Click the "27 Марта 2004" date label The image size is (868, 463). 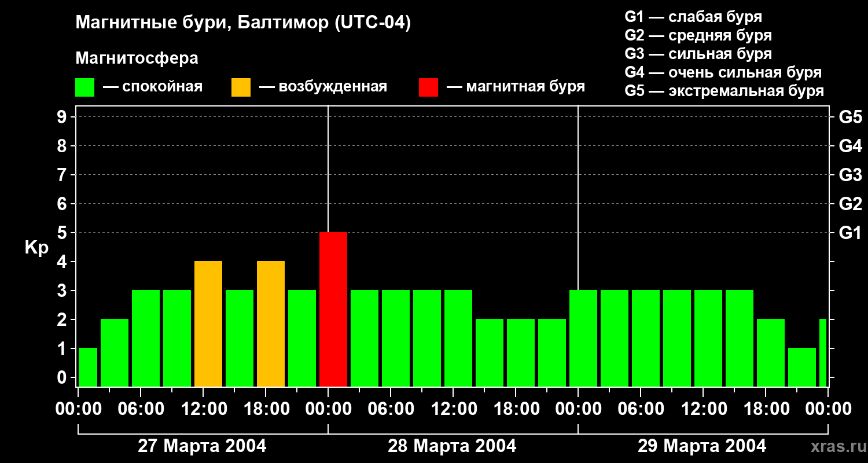(x=202, y=446)
